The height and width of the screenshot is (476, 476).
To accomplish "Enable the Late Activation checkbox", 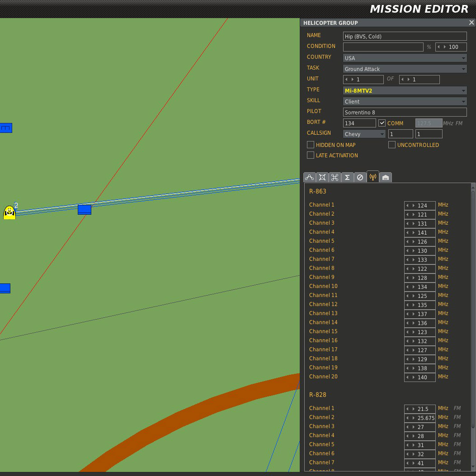I will coord(311,155).
